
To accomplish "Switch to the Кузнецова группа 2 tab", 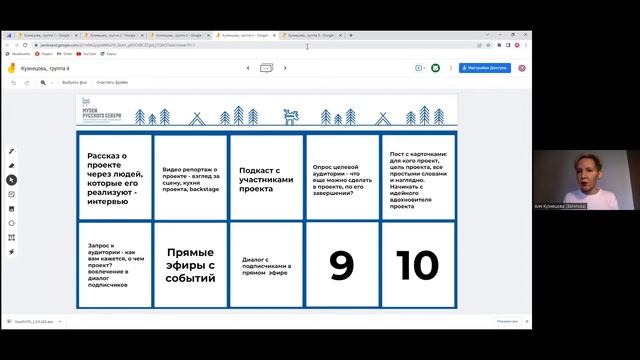I will pos(113,36).
